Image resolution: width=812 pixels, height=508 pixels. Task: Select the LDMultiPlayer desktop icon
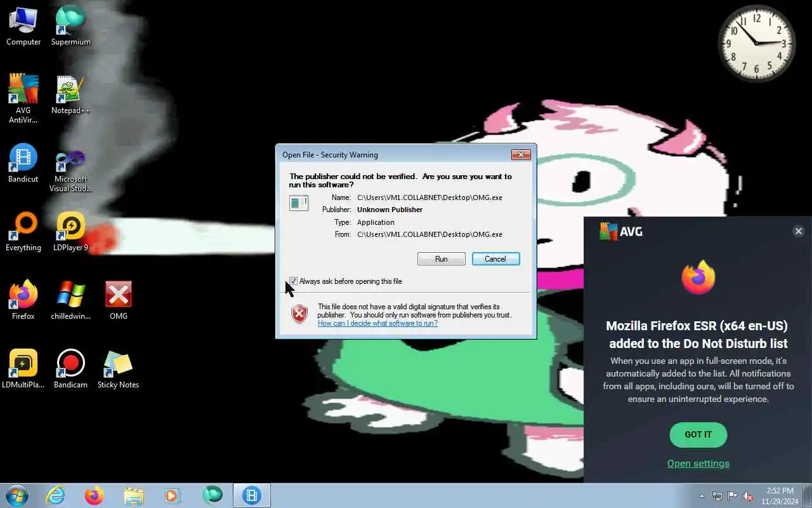pos(23,369)
